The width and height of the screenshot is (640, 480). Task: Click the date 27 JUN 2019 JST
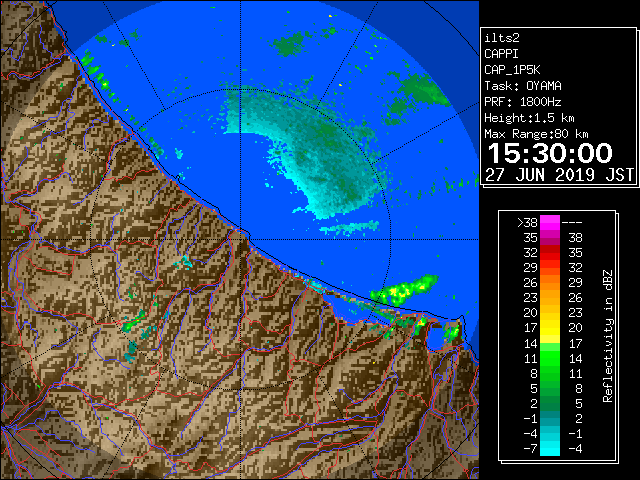point(560,175)
